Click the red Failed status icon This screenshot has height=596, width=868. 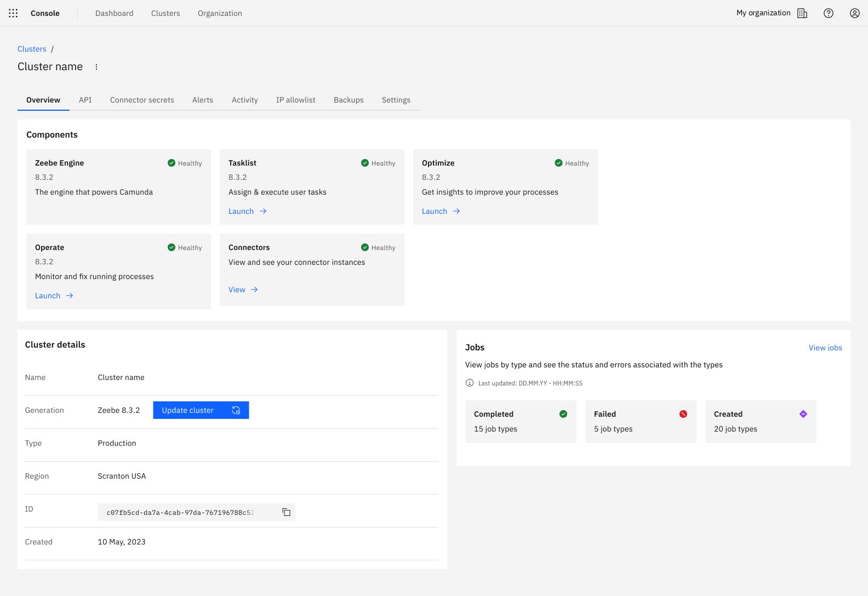683,414
